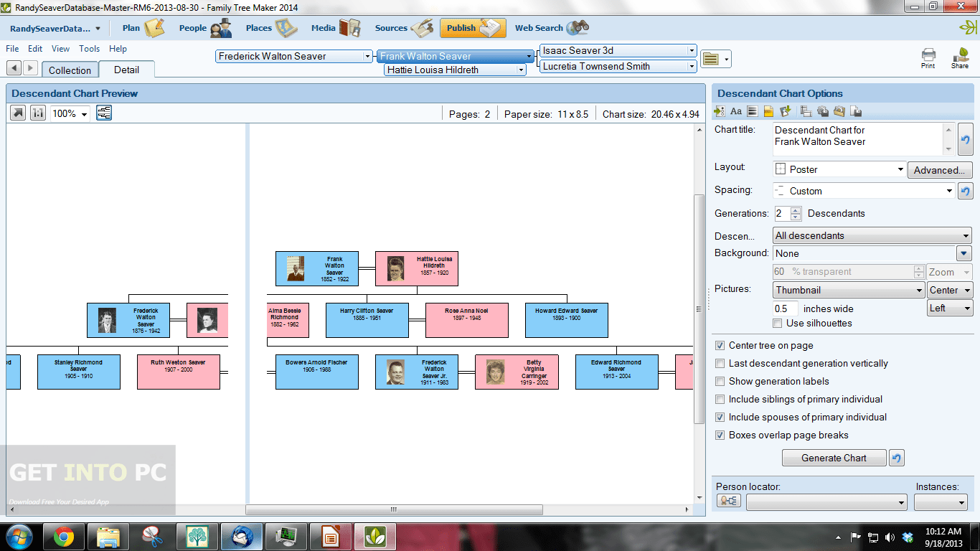Viewport: 980px width, 551px height.
Task: Click the Windows Start button
Action: [19, 536]
